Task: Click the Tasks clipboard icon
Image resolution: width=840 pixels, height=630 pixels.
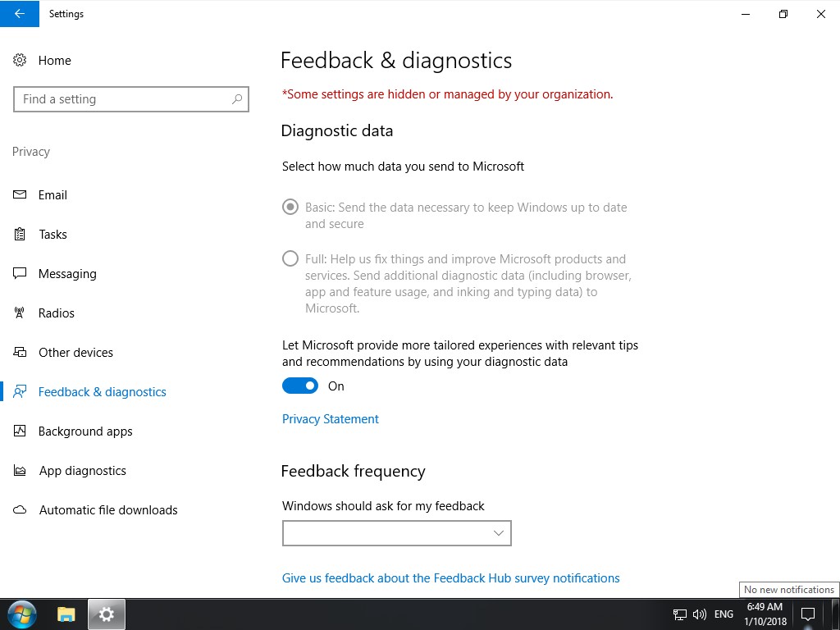Action: pos(20,234)
